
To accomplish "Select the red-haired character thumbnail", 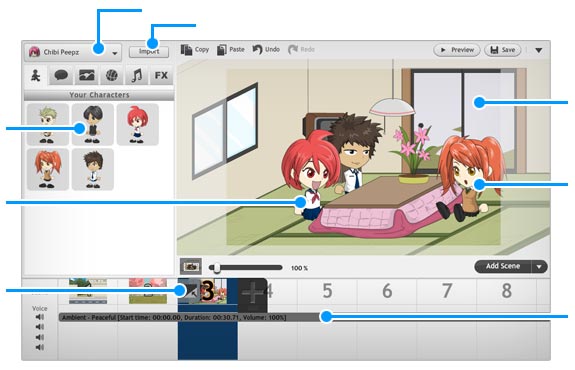I will (138, 125).
